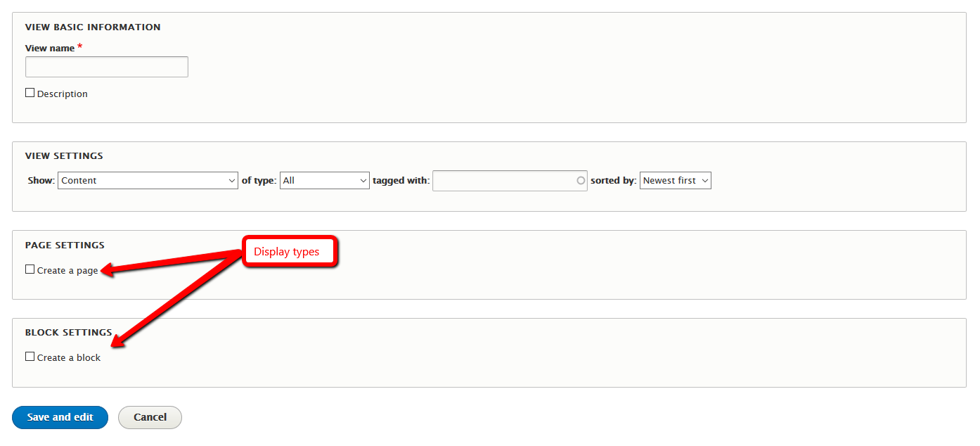Click the required field asterisk next to View name

click(x=79, y=46)
